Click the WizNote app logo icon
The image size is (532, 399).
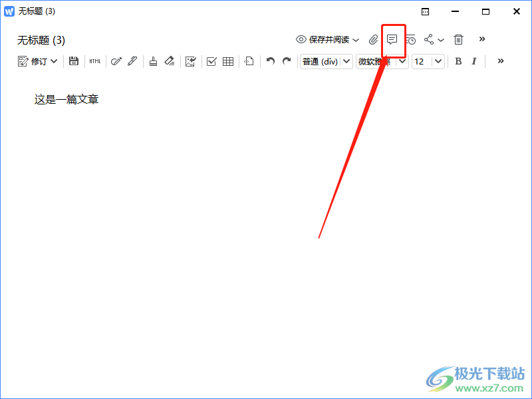(x=9, y=11)
